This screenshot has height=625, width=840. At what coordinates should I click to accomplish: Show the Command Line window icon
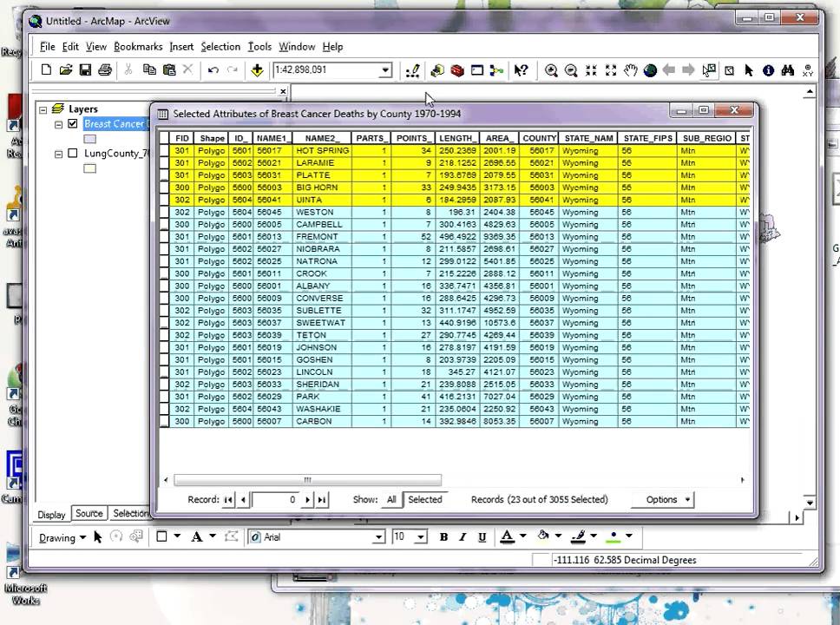[476, 70]
